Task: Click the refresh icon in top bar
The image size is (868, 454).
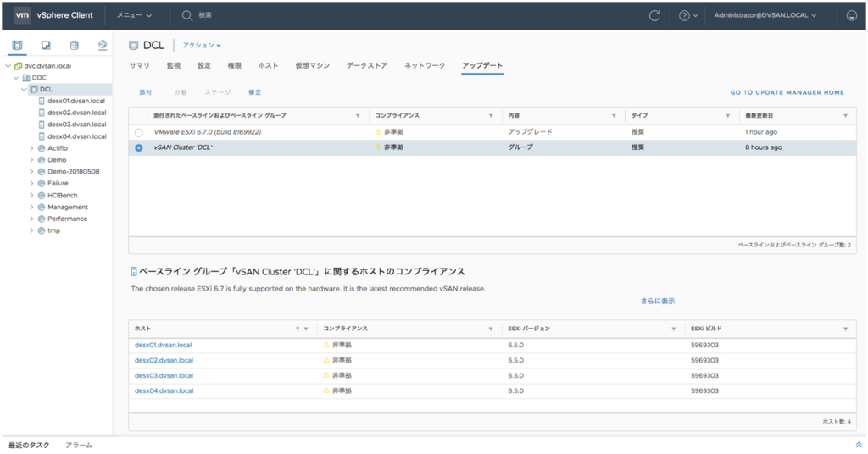Action: tap(654, 15)
